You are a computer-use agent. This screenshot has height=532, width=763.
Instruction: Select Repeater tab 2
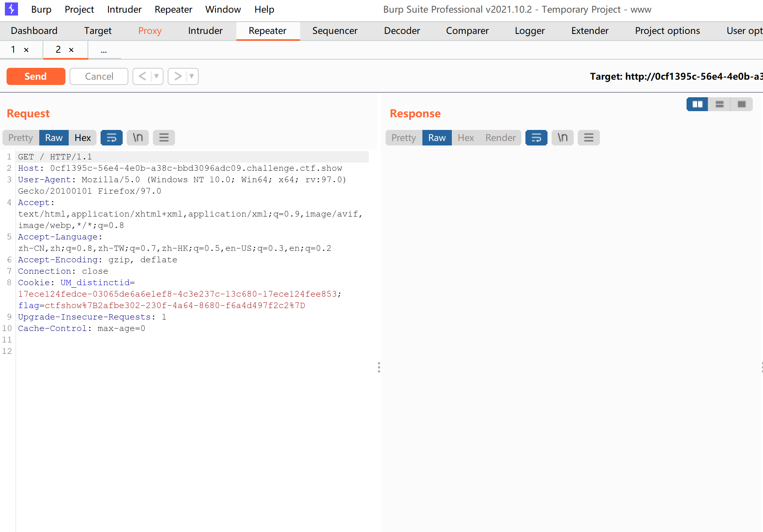(58, 49)
